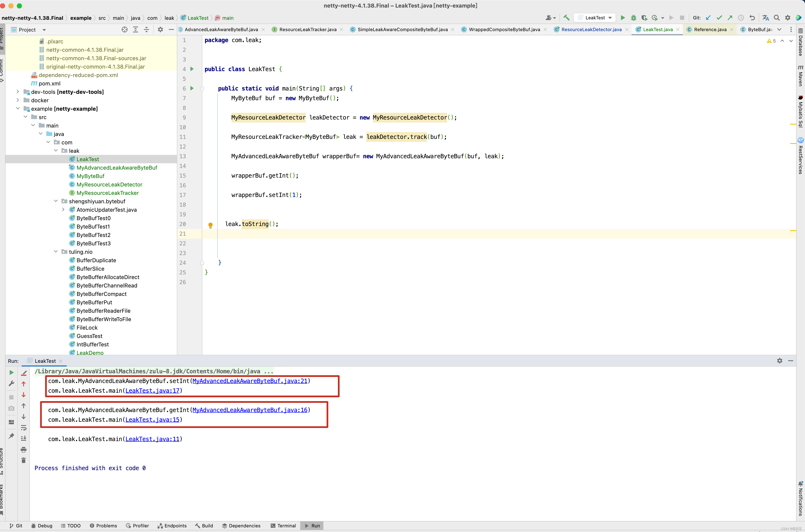
Task: Open IDE settings gear in main toolbar
Action: [788, 18]
